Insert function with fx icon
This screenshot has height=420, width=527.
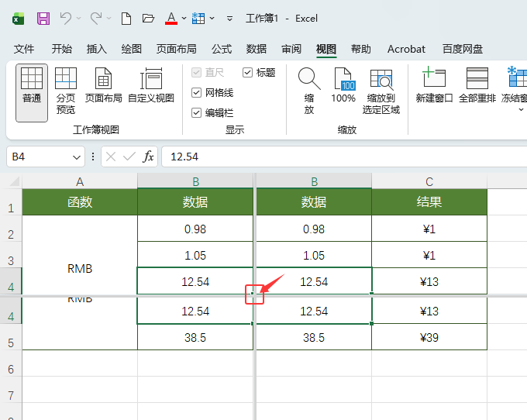coord(148,157)
